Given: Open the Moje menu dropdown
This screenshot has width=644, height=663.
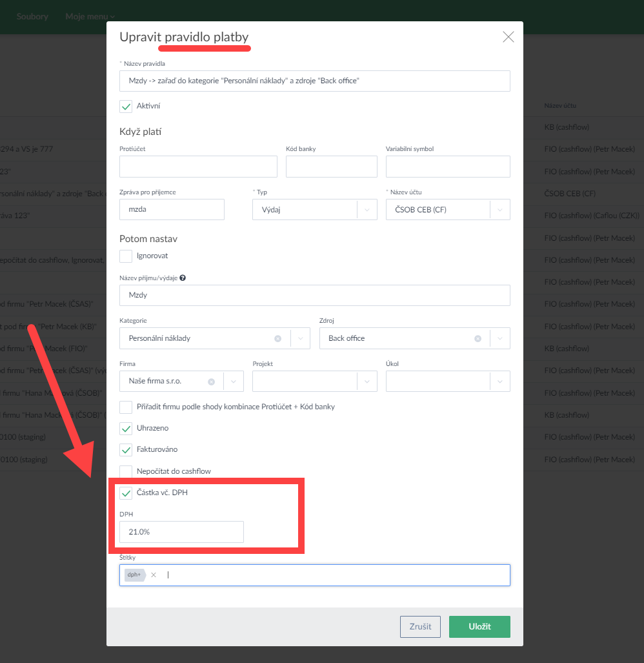Looking at the screenshot, I should pos(90,16).
